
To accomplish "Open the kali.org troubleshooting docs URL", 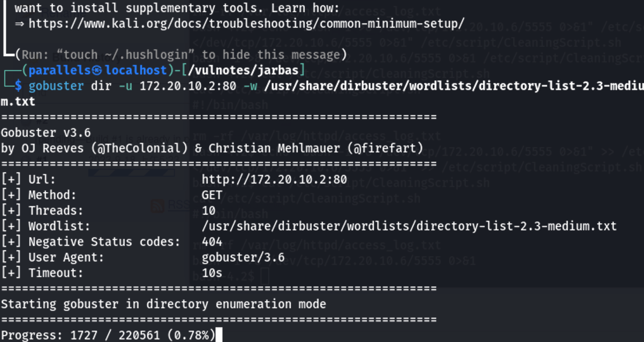I will [247, 23].
